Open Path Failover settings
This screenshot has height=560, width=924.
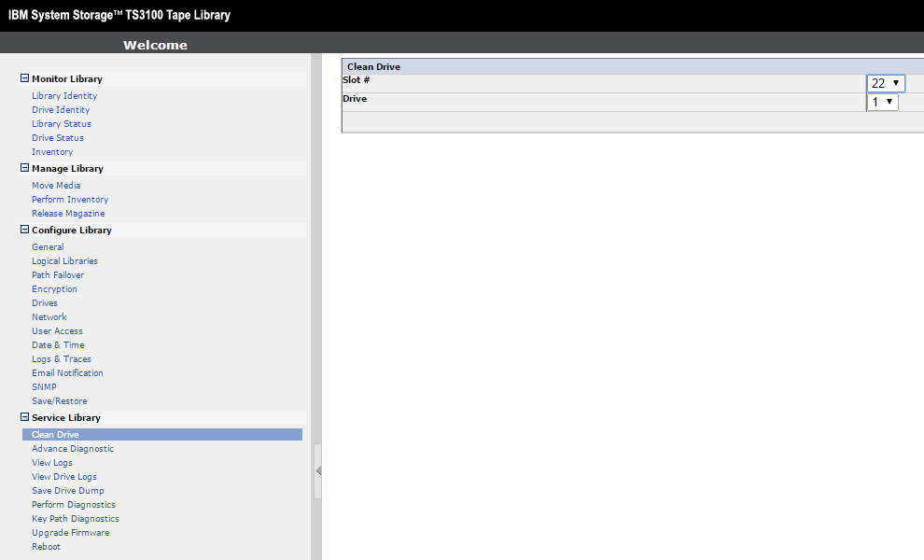58,275
